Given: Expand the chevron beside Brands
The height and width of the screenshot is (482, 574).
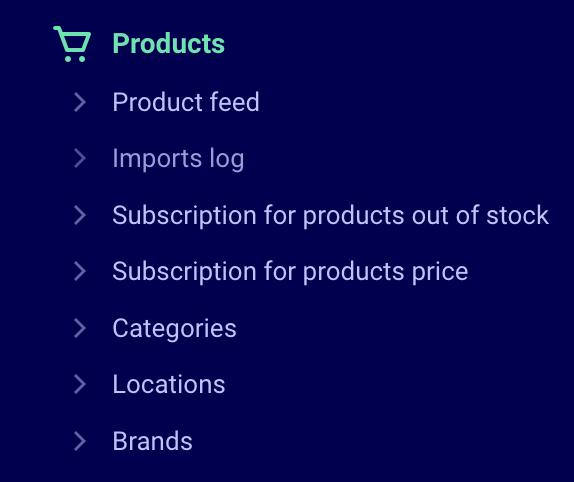Looking at the screenshot, I should [x=80, y=441].
